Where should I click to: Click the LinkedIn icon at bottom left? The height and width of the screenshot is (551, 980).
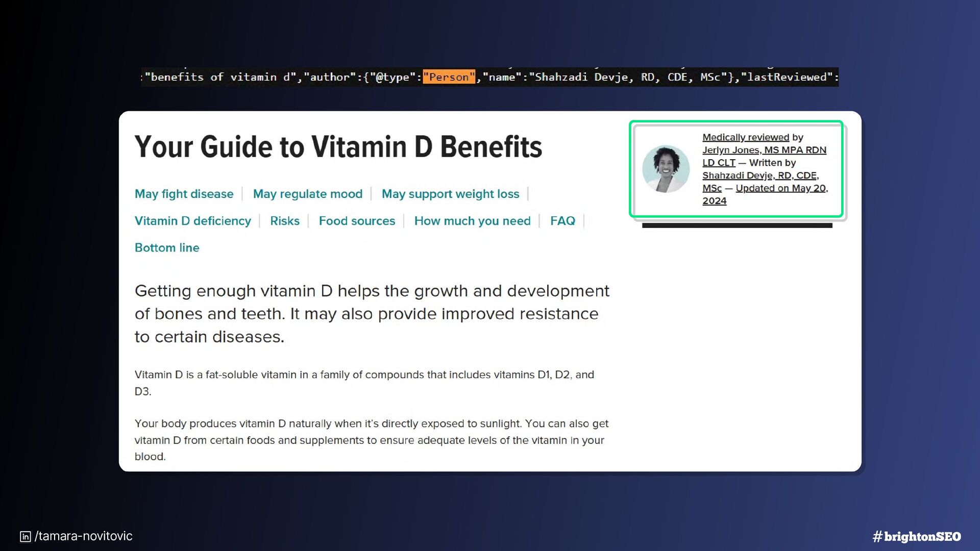point(25,537)
